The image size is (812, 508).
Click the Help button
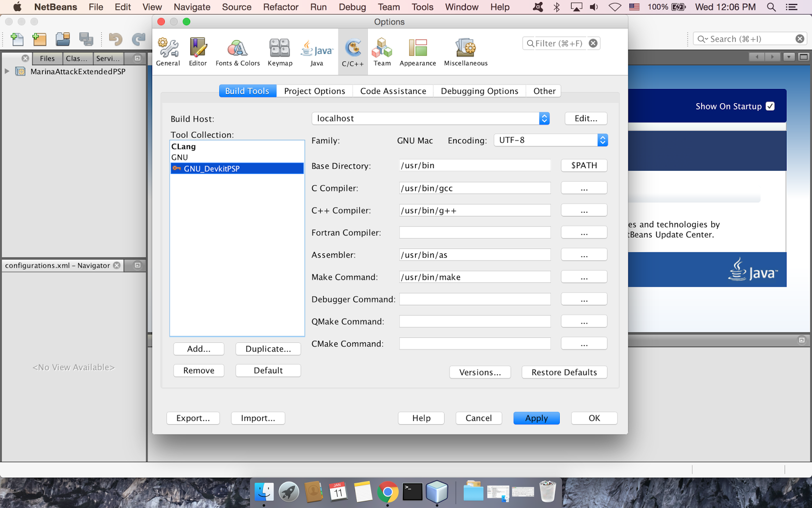pos(421,418)
